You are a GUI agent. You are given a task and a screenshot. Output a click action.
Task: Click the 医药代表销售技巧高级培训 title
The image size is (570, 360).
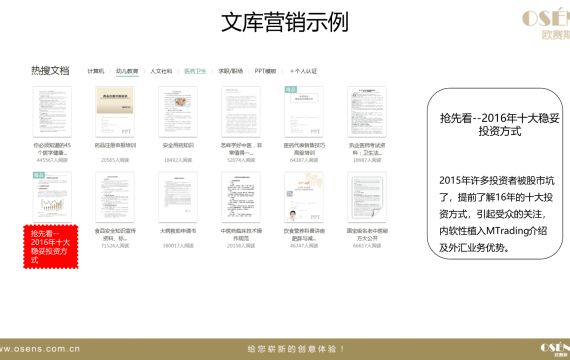tap(304, 149)
